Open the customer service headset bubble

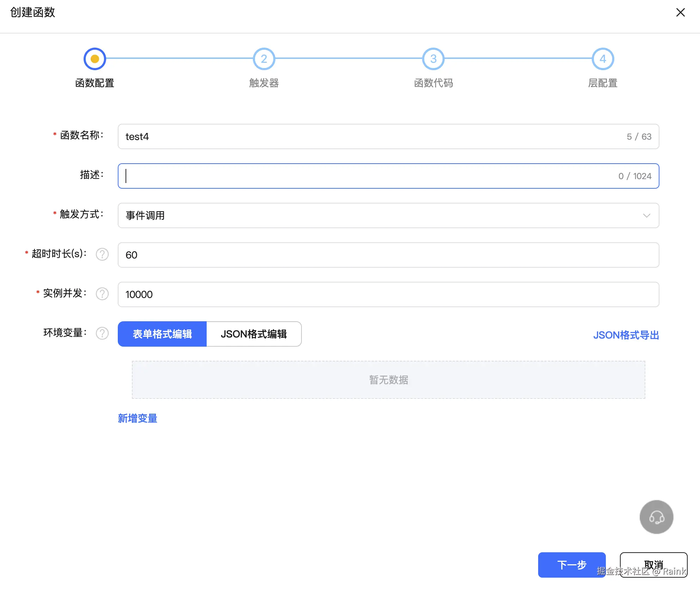point(656,517)
